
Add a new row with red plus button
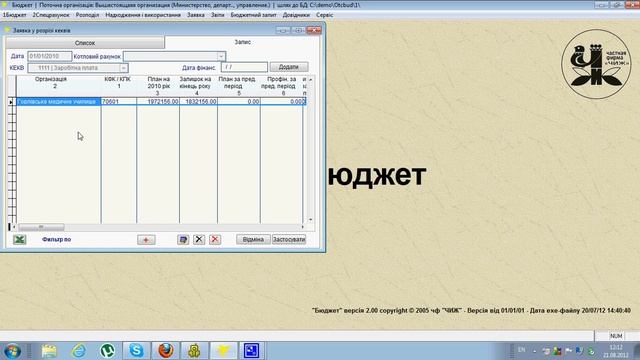click(146, 240)
